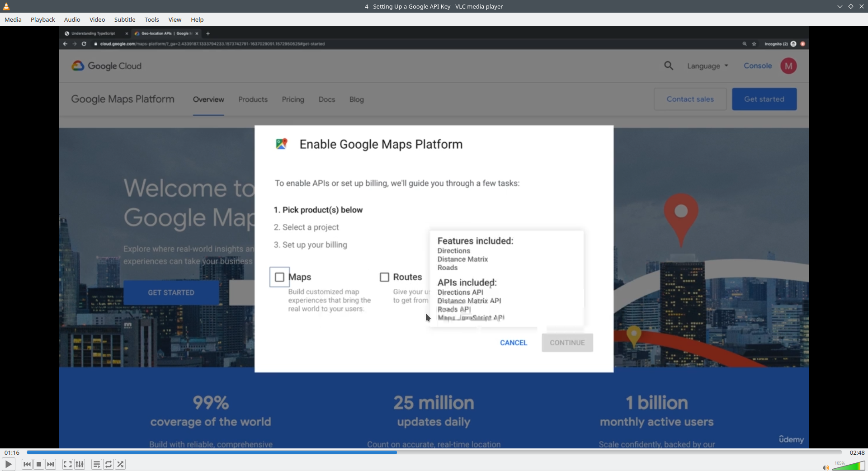Click the Play button in VLC
This screenshot has width=868, height=471.
tap(8, 464)
